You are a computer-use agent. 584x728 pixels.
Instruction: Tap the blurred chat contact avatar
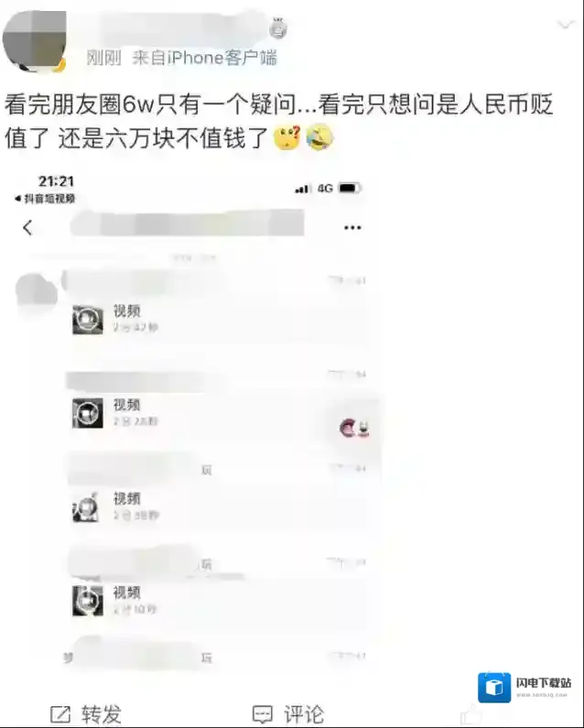[37, 289]
